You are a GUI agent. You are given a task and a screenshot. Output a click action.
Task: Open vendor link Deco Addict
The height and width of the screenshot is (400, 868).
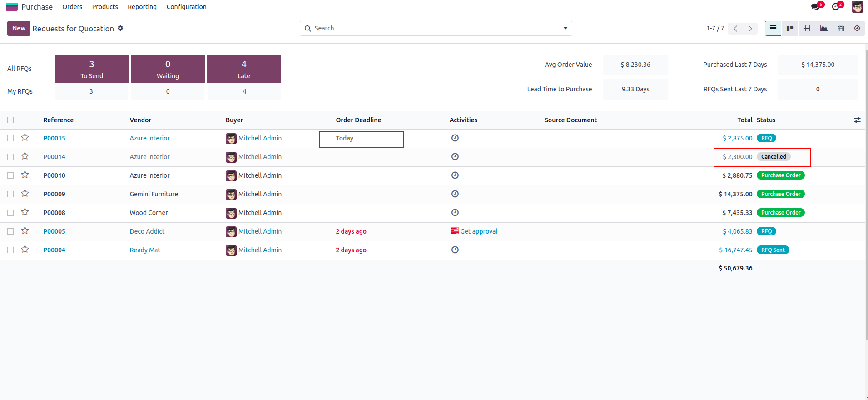click(x=147, y=231)
